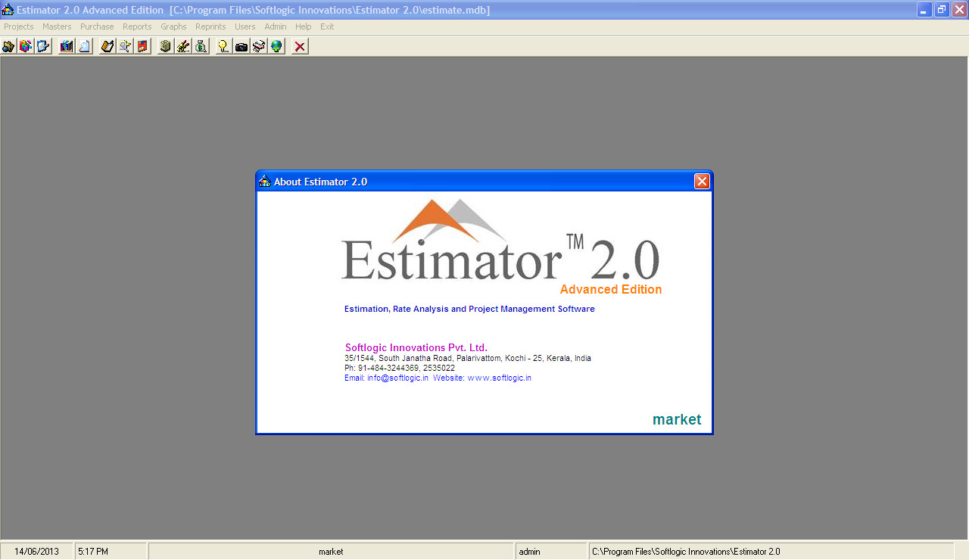
Task: Click the colorful Masters toolbar icon
Action: click(25, 46)
